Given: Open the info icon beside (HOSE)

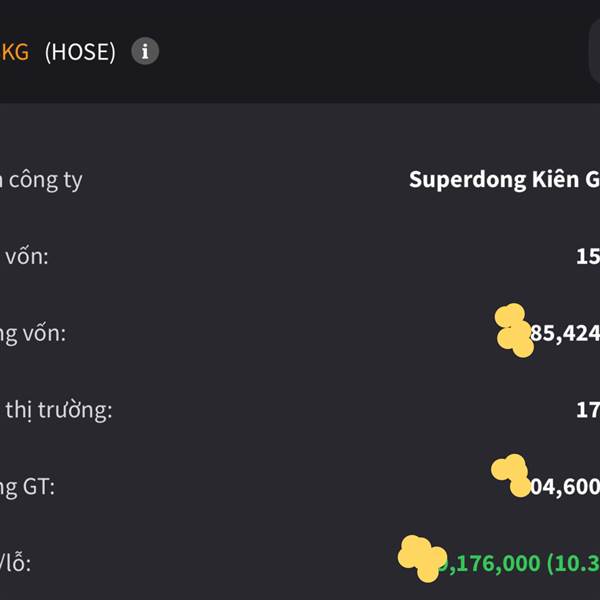Looking at the screenshot, I should pos(145,51).
